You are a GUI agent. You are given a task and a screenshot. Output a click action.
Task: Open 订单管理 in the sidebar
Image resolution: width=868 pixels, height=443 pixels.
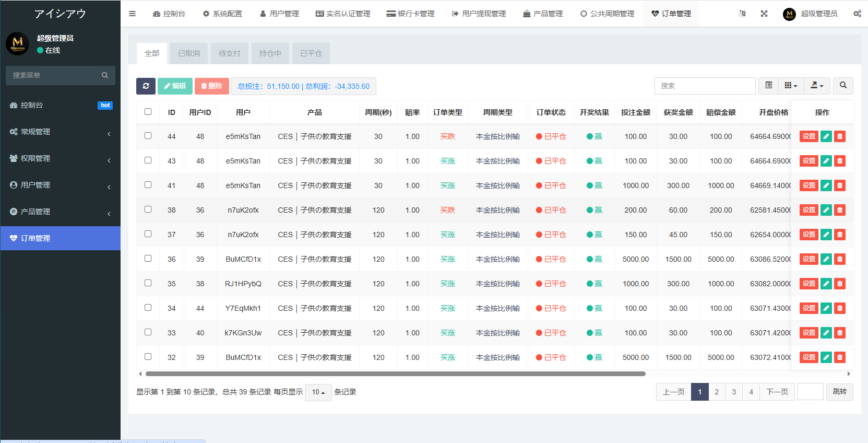tap(61, 238)
